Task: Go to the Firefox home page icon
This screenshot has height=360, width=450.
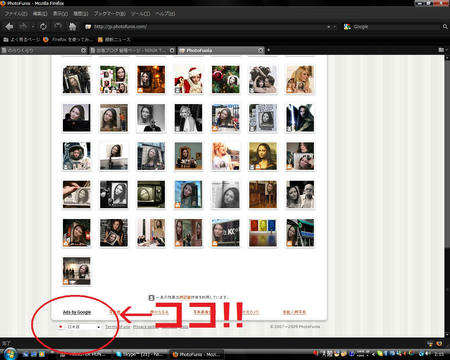Action: click(72, 26)
